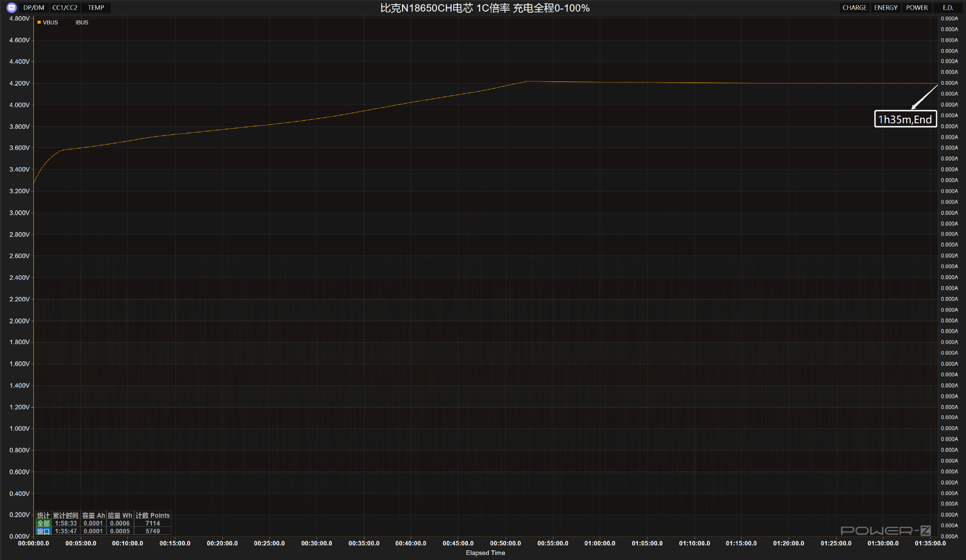Click the 1:35:47 window time value
966x560 pixels.
click(x=66, y=531)
